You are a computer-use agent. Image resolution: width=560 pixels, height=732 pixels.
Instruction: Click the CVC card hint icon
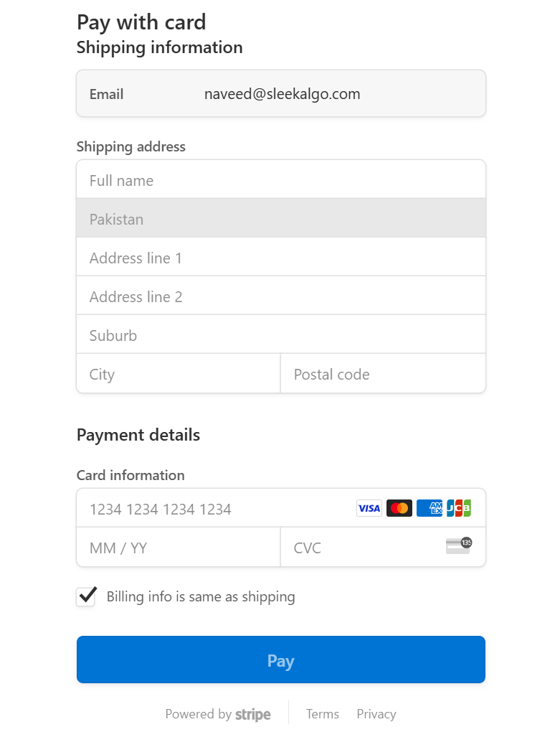(458, 547)
